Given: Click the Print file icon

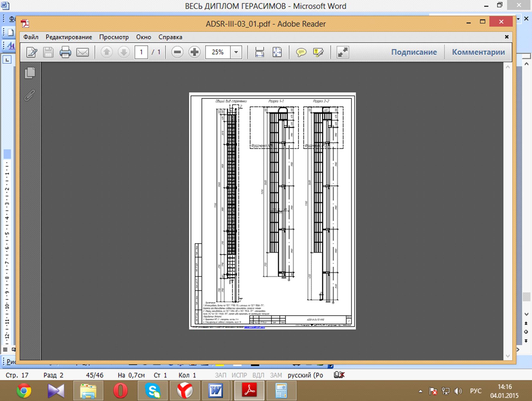Looking at the screenshot, I should click(x=65, y=52).
